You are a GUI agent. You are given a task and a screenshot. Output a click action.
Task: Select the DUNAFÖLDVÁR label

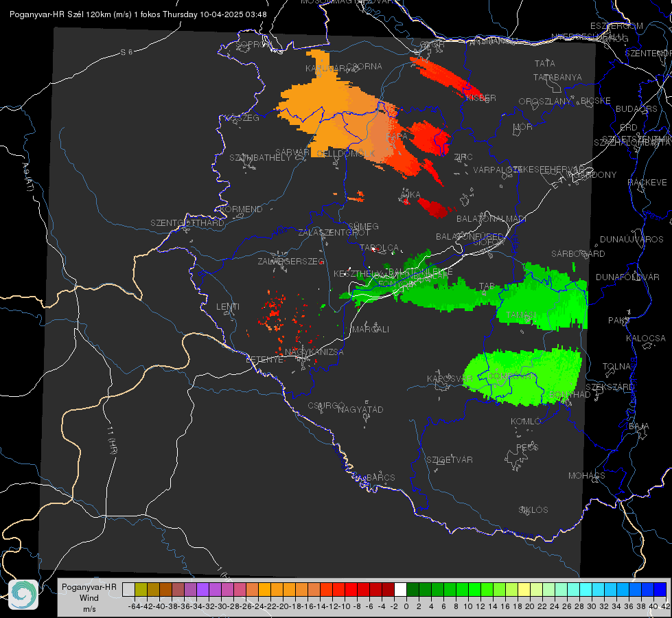[627, 277]
